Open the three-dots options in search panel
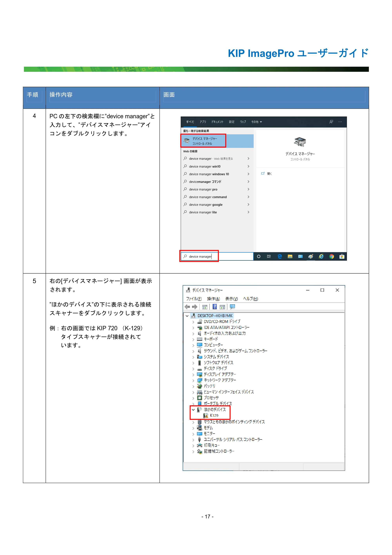The width and height of the screenshot is (392, 555). point(340,122)
